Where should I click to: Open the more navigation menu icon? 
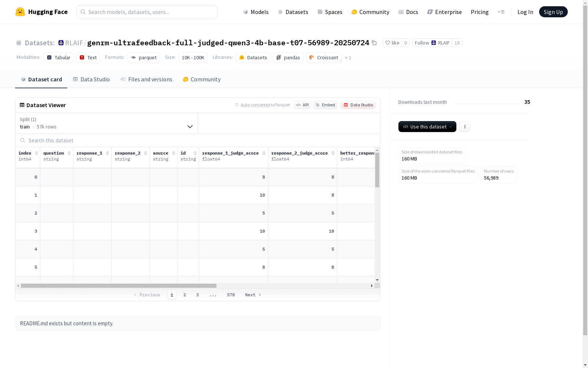pos(501,12)
